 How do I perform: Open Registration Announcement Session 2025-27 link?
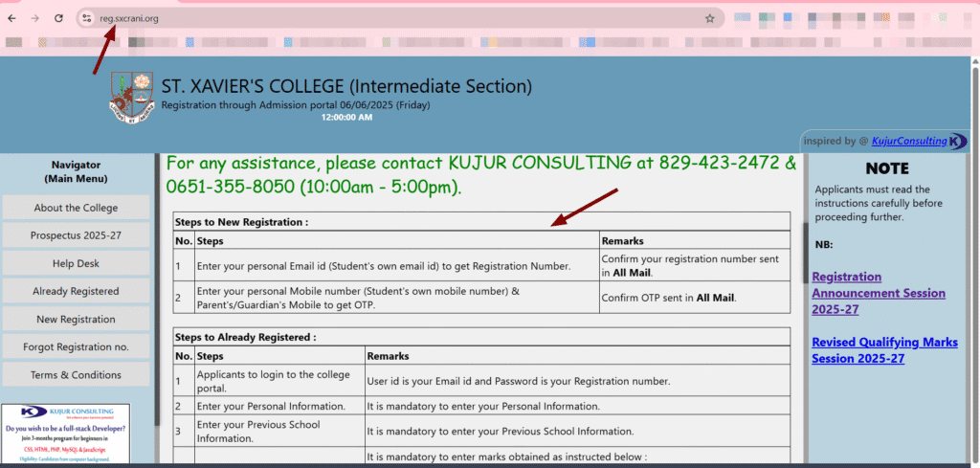pos(879,293)
